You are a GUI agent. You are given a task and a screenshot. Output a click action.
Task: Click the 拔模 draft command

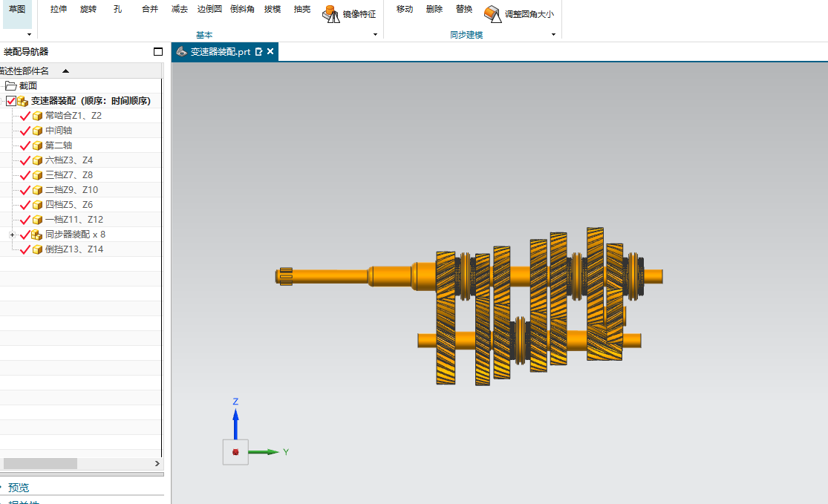[x=273, y=9]
